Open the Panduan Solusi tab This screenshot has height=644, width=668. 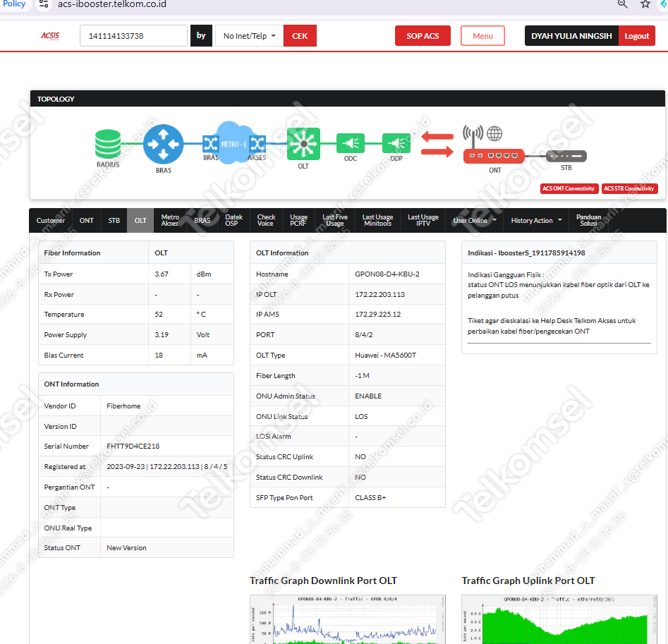tap(589, 221)
